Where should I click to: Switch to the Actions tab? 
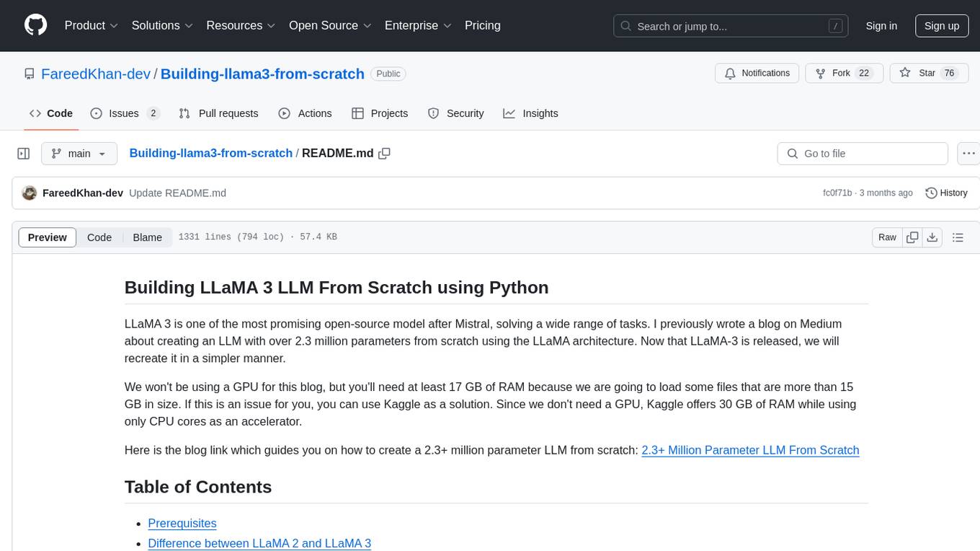click(305, 113)
